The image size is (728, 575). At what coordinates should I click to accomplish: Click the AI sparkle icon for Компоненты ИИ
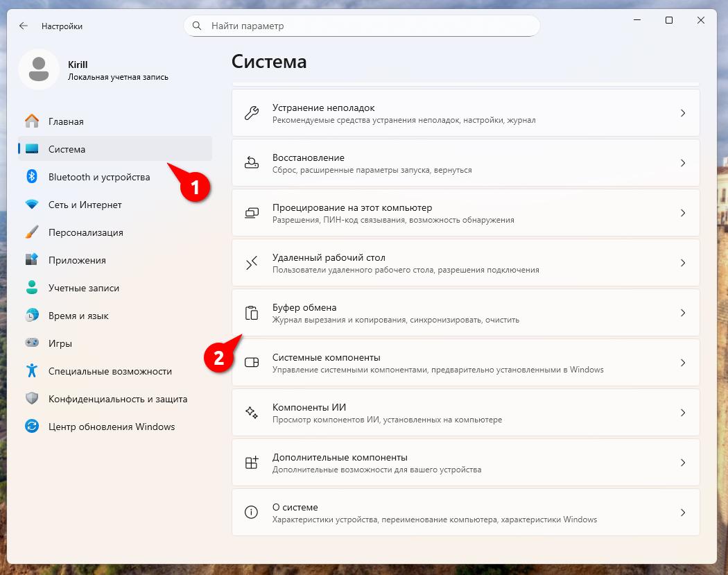point(252,413)
